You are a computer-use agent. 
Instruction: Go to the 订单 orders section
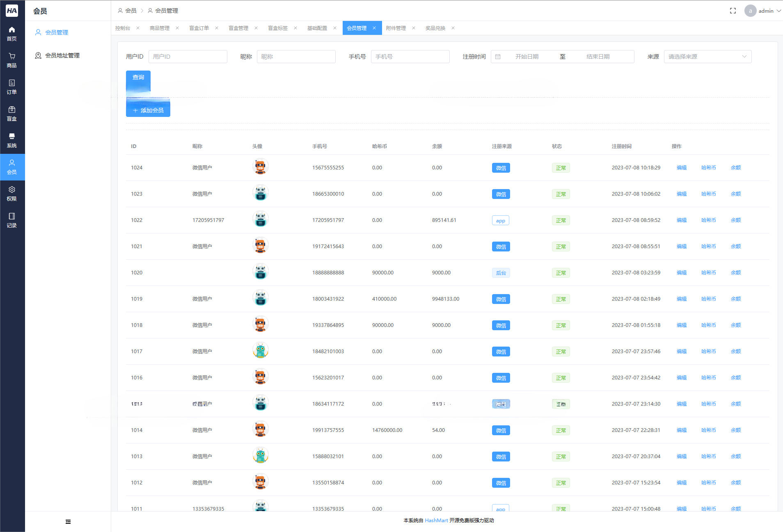click(x=12, y=87)
